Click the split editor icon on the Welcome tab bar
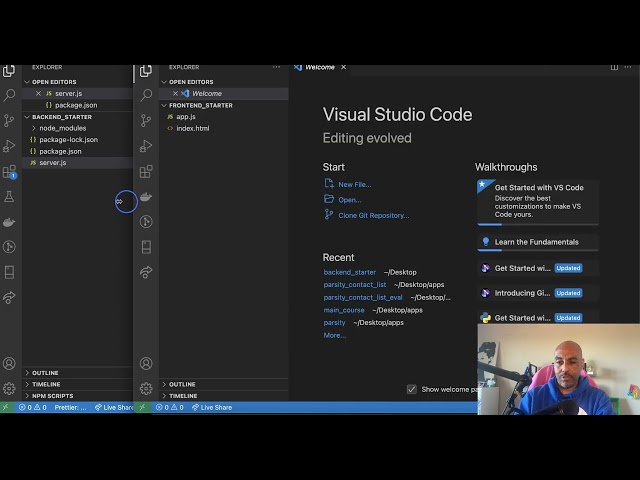The image size is (640, 480). point(614,67)
